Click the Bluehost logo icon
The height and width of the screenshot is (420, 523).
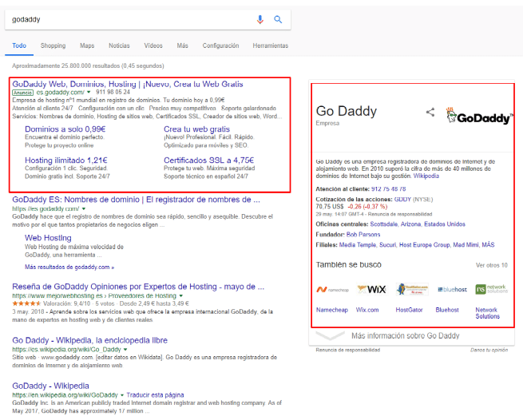pyautogui.click(x=451, y=289)
